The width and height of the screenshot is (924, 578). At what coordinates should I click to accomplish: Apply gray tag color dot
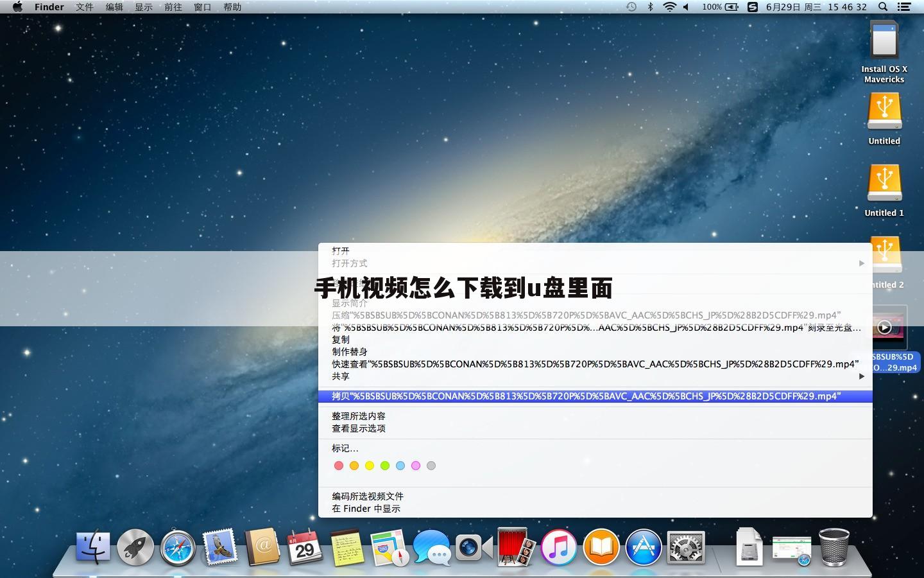(431, 466)
